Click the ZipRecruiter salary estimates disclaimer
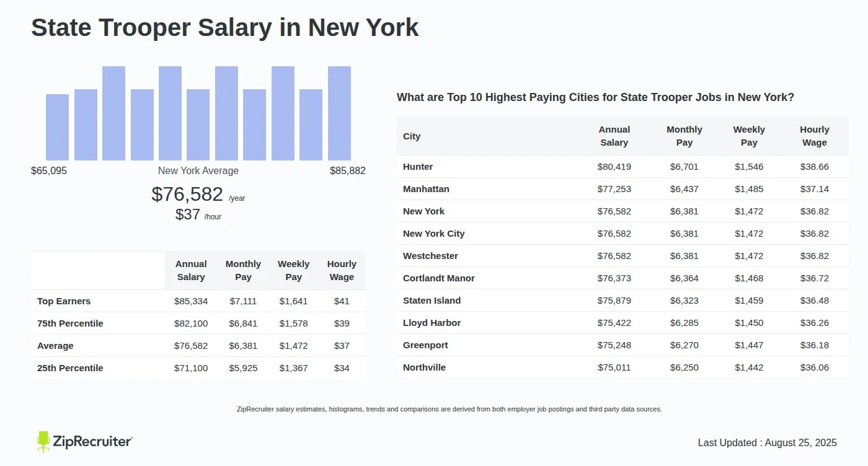The image size is (868, 466). pyautogui.click(x=449, y=409)
